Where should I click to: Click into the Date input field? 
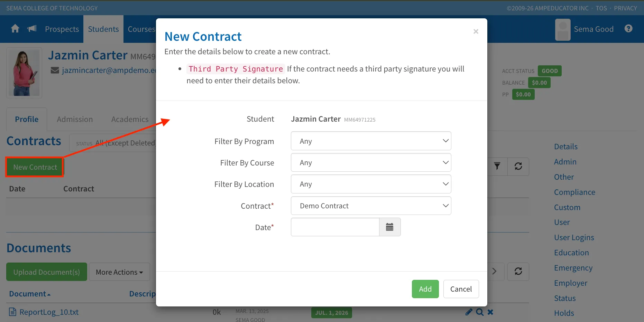[335, 227]
